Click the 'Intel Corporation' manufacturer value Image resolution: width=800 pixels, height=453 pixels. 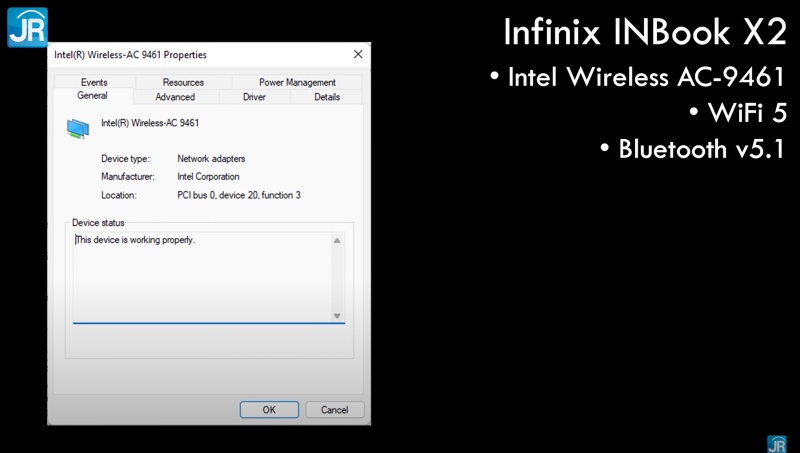tap(208, 177)
